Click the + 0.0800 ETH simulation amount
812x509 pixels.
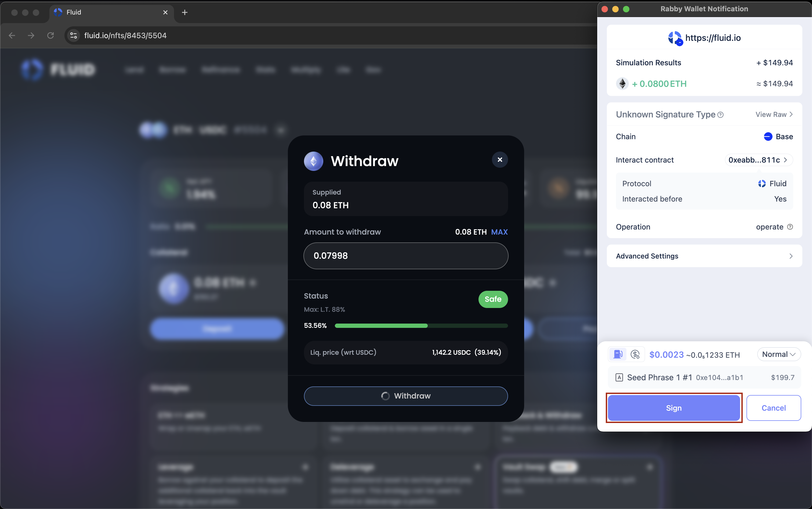tap(659, 84)
